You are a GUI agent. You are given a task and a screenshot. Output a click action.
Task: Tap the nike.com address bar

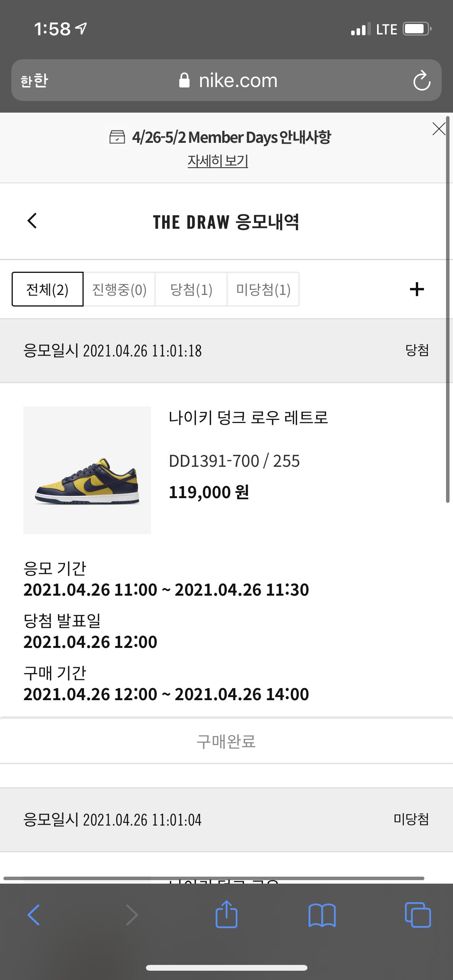point(228,81)
